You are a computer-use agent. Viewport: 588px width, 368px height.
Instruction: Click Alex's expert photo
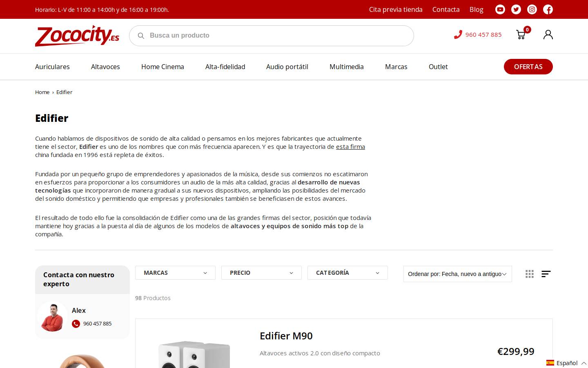51,316
